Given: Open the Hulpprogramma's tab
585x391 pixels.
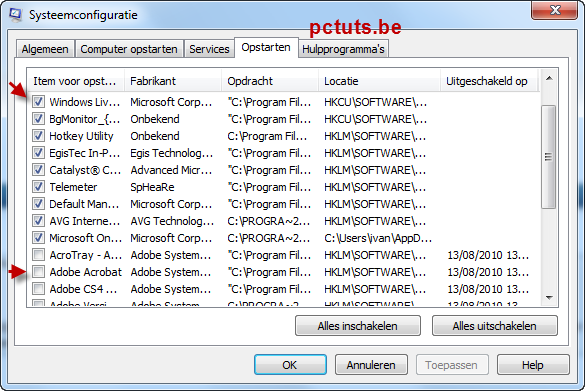Looking at the screenshot, I should pyautogui.click(x=343, y=49).
